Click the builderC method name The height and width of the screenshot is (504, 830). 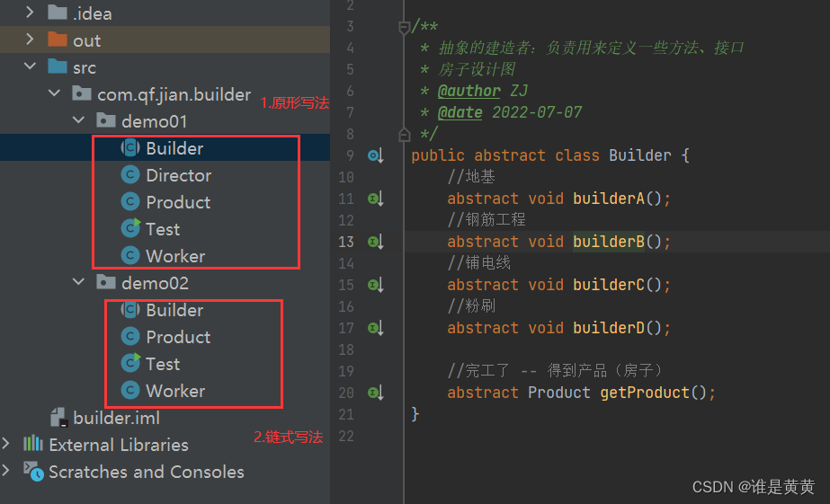pos(609,285)
